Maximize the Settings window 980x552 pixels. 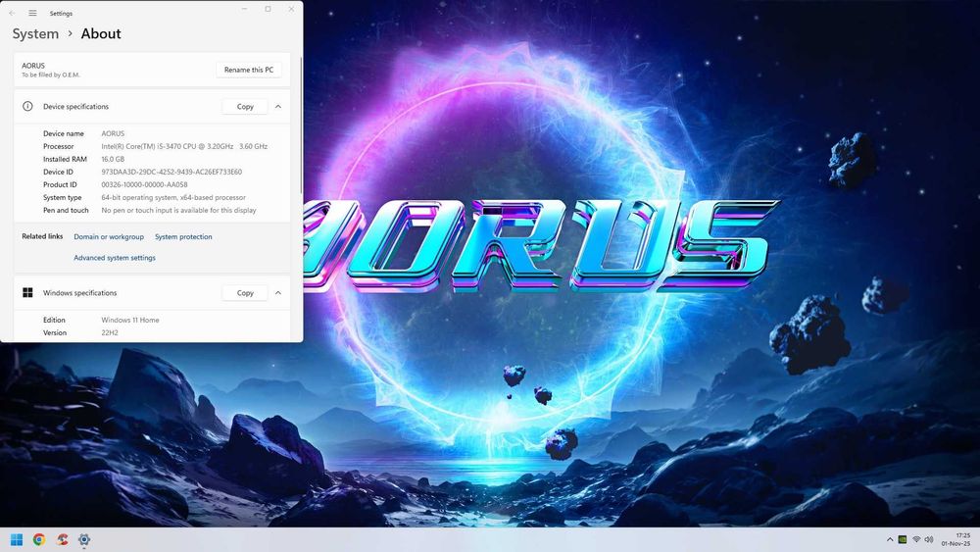pyautogui.click(x=268, y=9)
